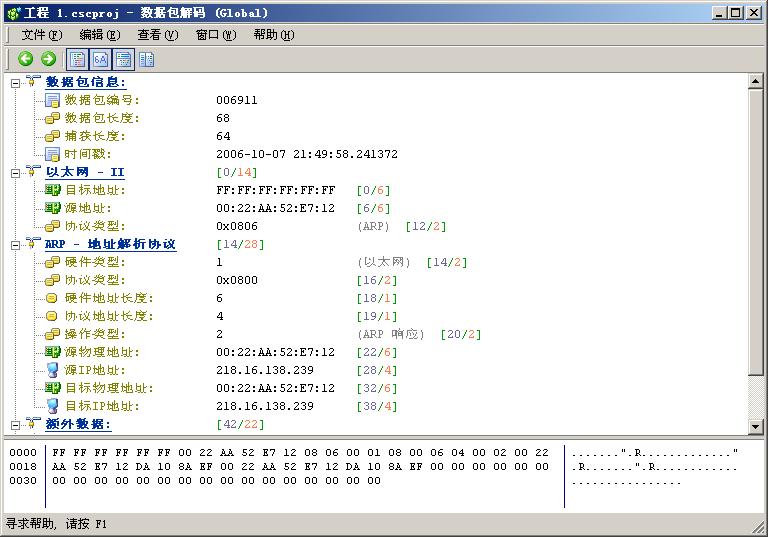Click the node icon next to ARP - 地址解析协议 header
The height and width of the screenshot is (537, 768).
33,243
